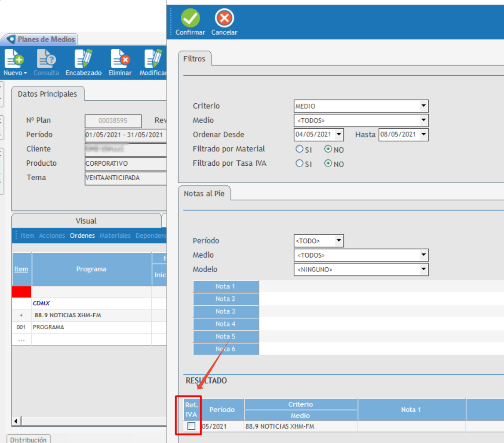Select the Visual tab
The image size is (504, 443).
coord(86,221)
